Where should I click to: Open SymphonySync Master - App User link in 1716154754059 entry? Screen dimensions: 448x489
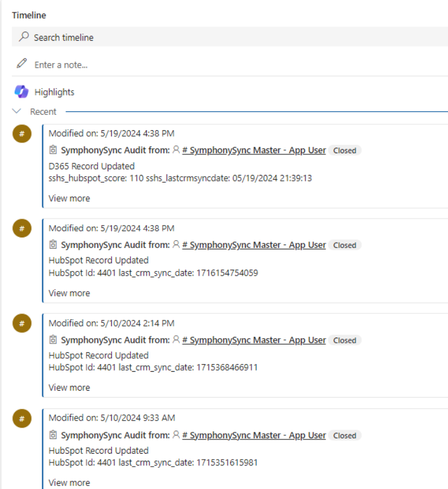pyautogui.click(x=254, y=245)
